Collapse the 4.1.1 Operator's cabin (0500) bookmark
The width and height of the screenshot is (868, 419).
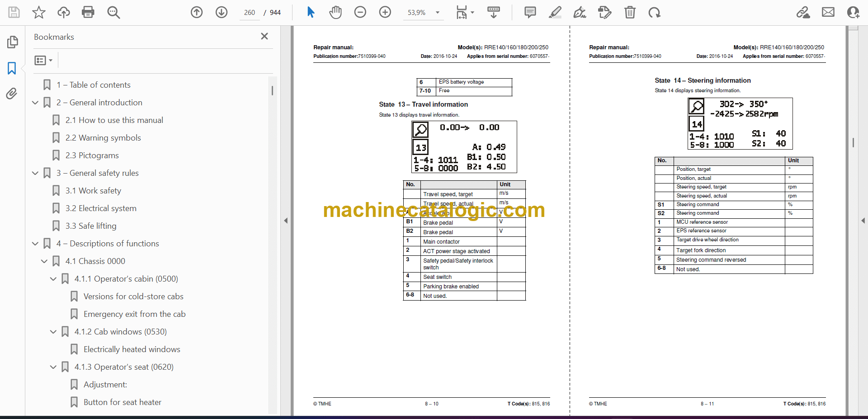point(53,279)
